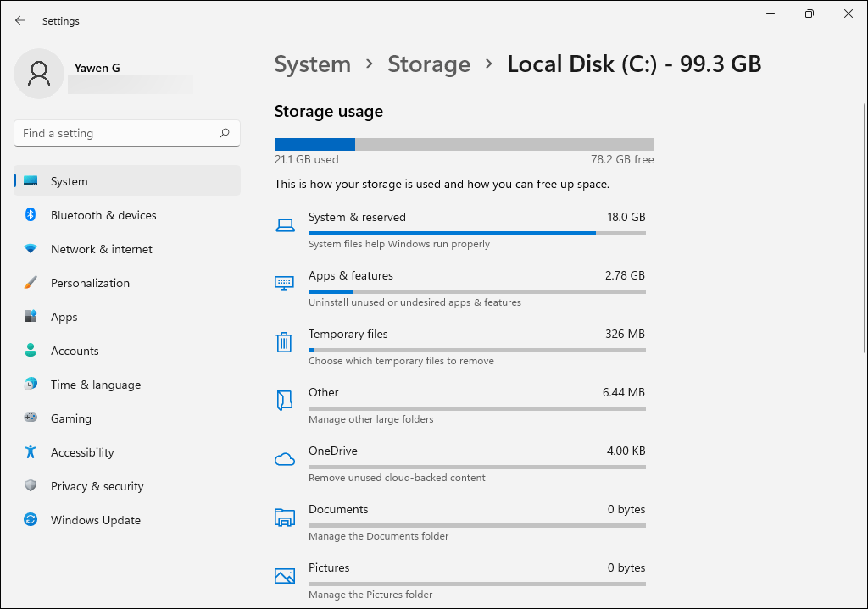
Task: Click the 21.1 GB used label
Action: coord(306,159)
